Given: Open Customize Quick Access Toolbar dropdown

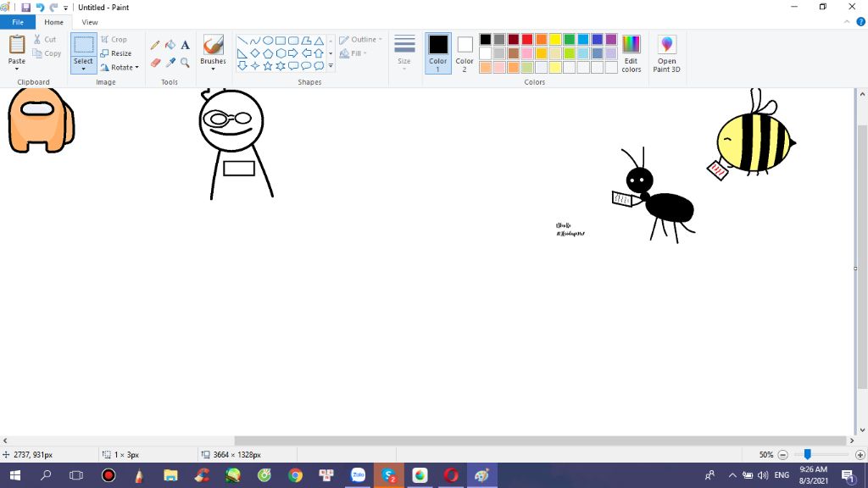Looking at the screenshot, I should (x=65, y=8).
